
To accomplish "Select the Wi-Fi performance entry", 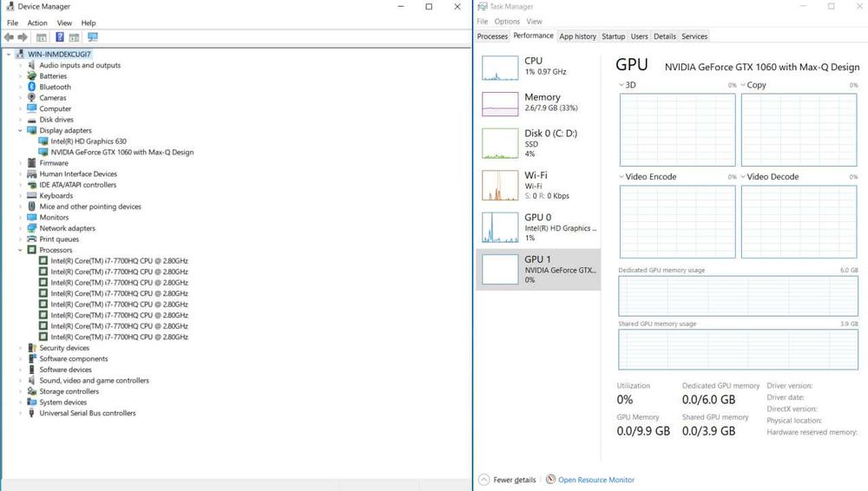I will (538, 186).
